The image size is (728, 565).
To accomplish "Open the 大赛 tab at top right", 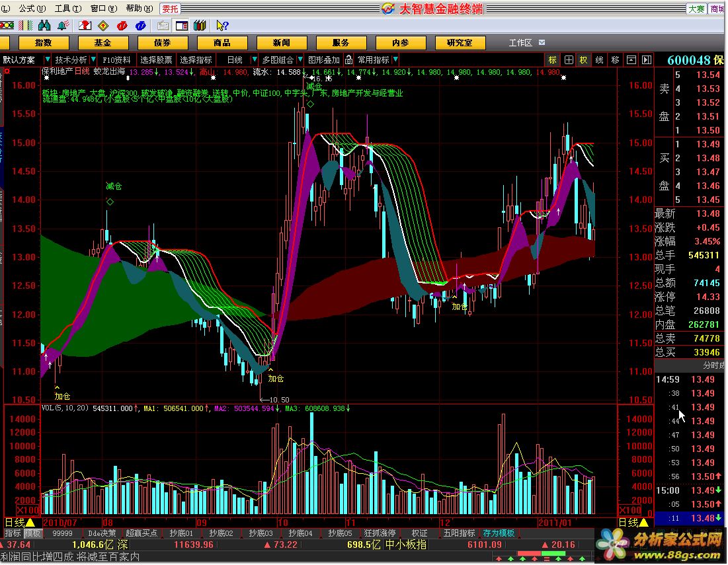I will (696, 9).
